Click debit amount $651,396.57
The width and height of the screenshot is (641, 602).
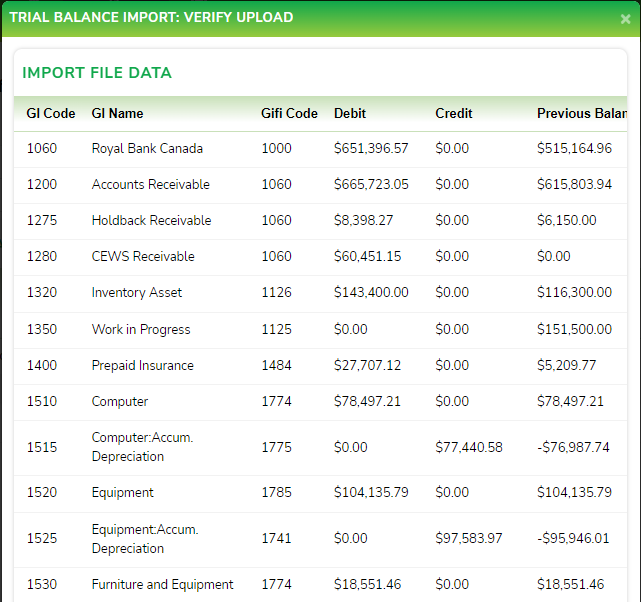tap(371, 148)
